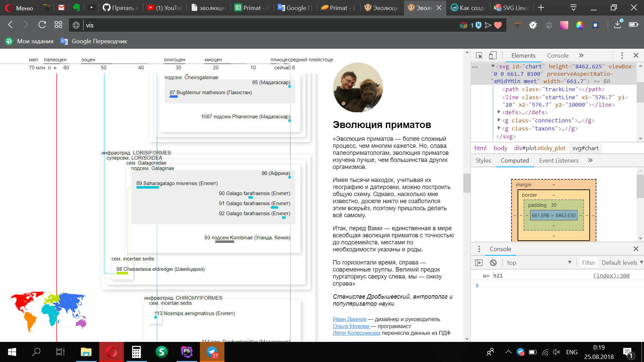Switch to the Styles tab
The height and width of the screenshot is (362, 644).
point(483,161)
